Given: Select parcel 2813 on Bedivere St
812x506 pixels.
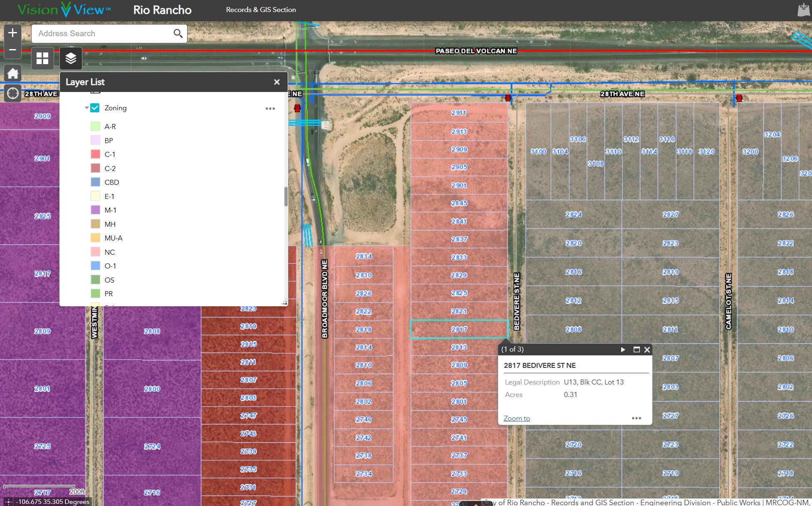Looking at the screenshot, I should tap(459, 347).
